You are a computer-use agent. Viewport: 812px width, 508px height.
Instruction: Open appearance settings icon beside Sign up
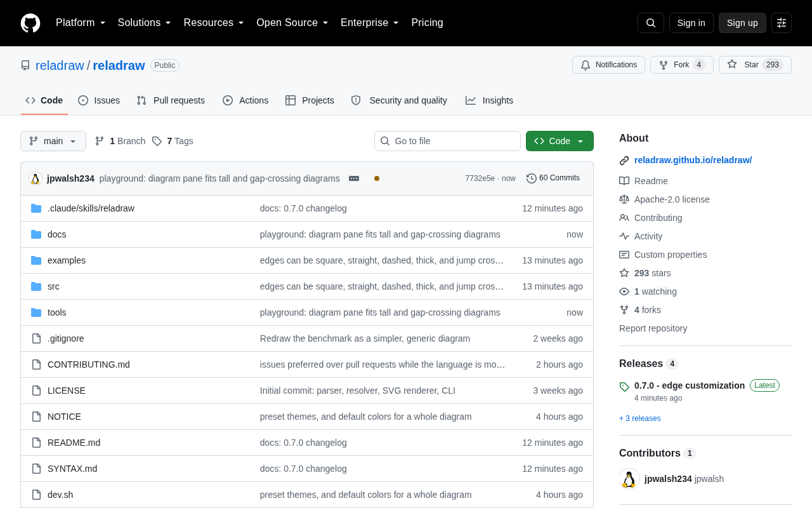tap(782, 23)
